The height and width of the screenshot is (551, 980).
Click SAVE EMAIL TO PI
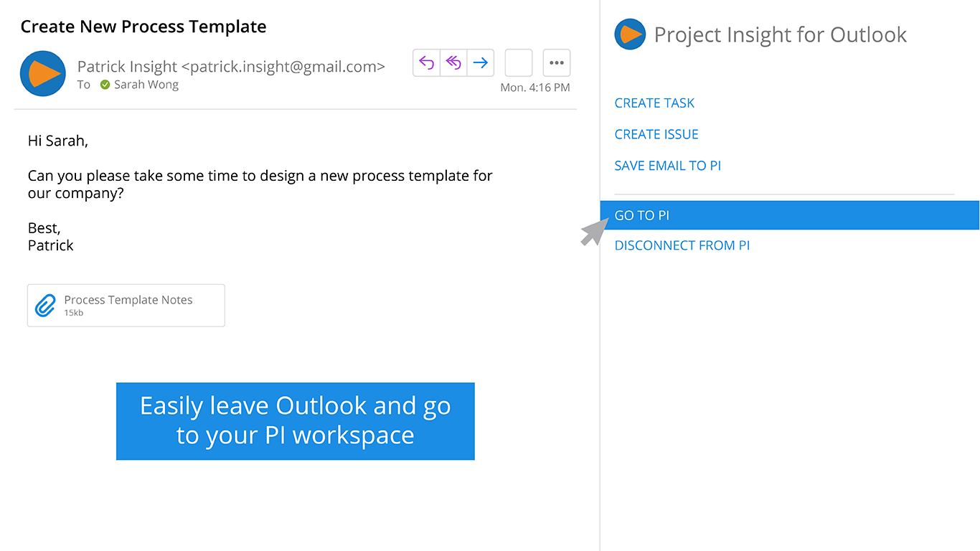pyautogui.click(x=667, y=166)
